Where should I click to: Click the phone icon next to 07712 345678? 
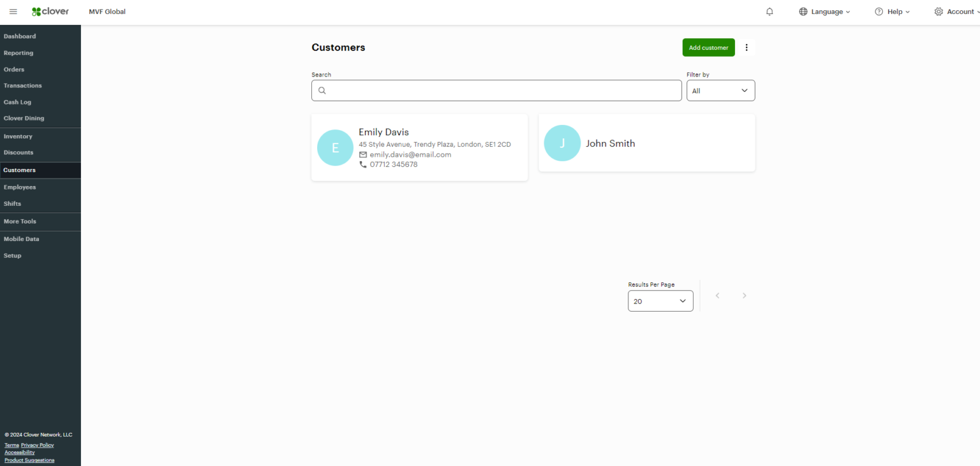coord(363,164)
